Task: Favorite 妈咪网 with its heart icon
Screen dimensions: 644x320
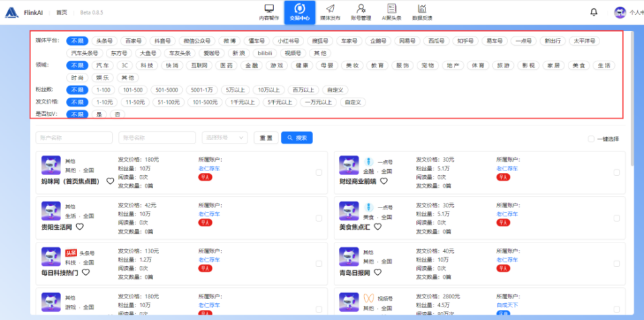Action: [x=110, y=181]
